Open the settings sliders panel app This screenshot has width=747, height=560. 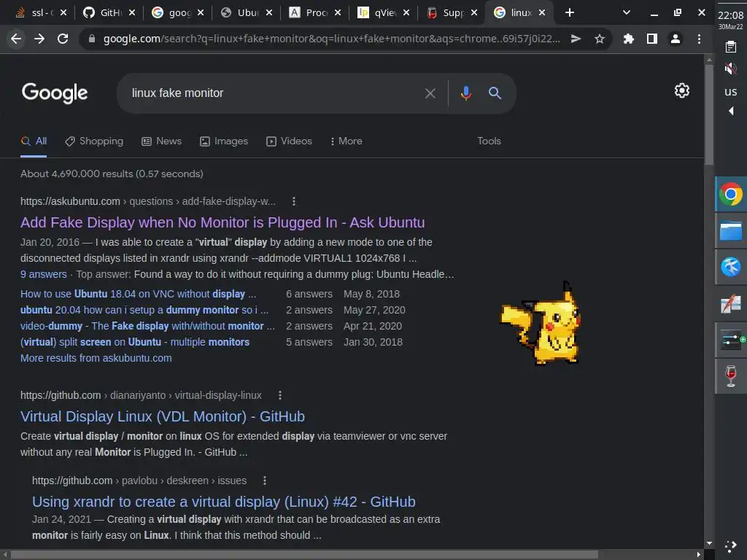tap(731, 340)
